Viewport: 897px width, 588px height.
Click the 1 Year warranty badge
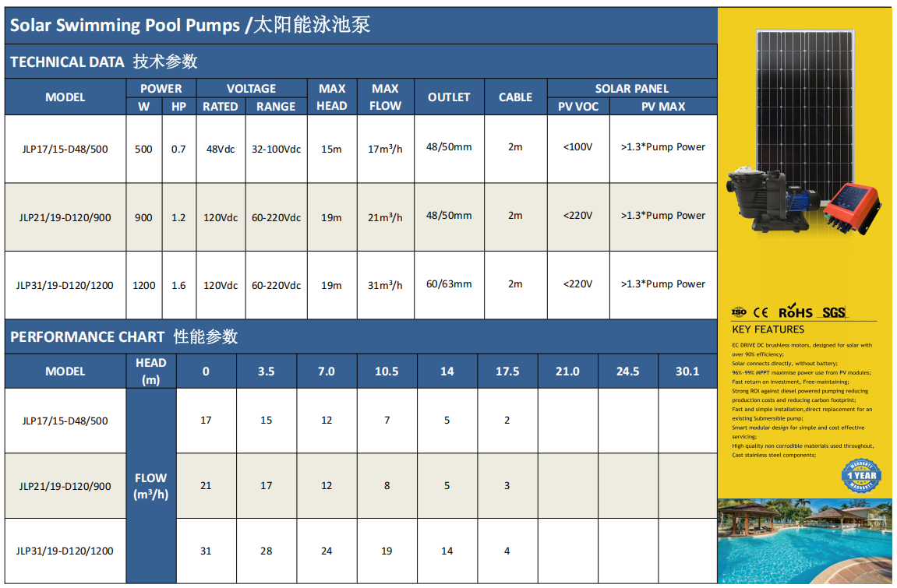tap(860, 475)
